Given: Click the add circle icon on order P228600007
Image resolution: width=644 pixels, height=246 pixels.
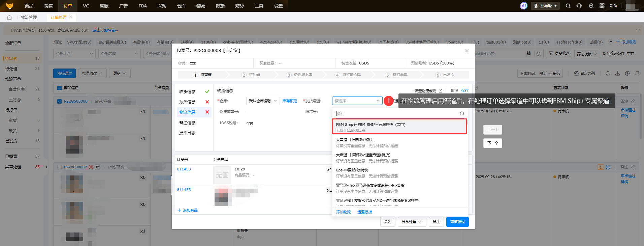Looking at the screenshot, I should [x=608, y=167].
